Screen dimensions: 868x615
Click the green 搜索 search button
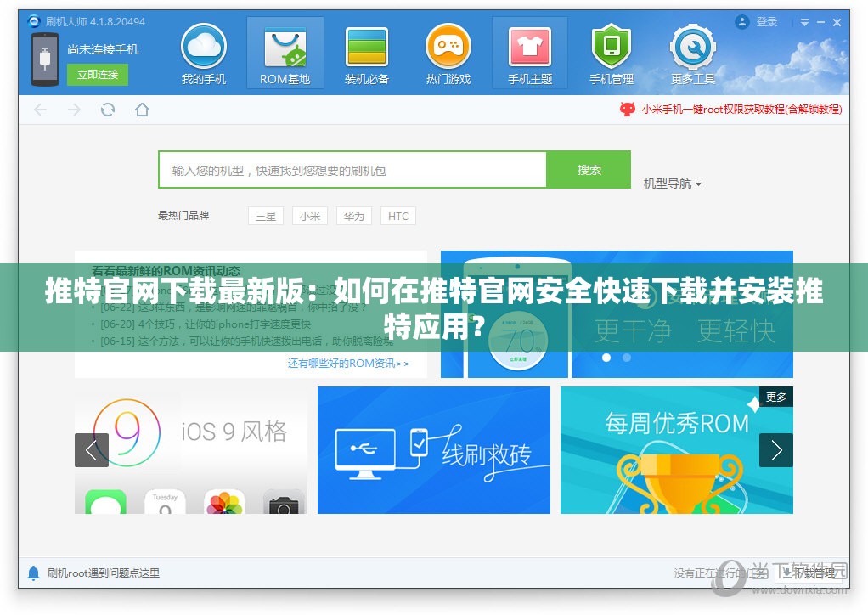click(x=588, y=169)
